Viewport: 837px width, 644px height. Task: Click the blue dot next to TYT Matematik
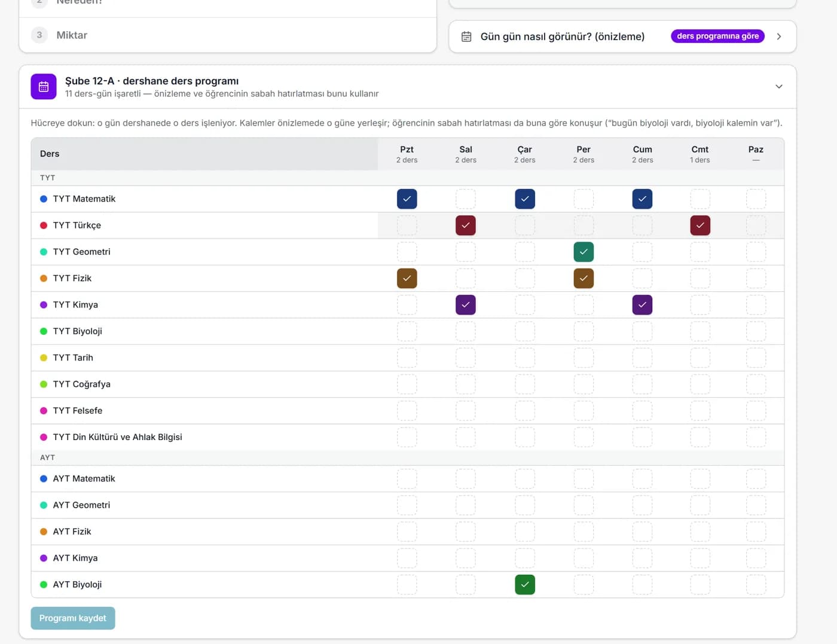pyautogui.click(x=44, y=199)
